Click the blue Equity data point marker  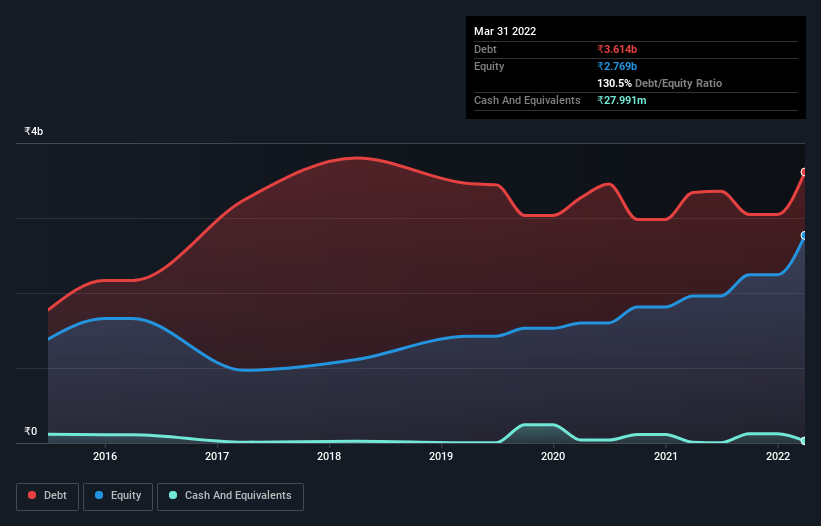(x=804, y=236)
